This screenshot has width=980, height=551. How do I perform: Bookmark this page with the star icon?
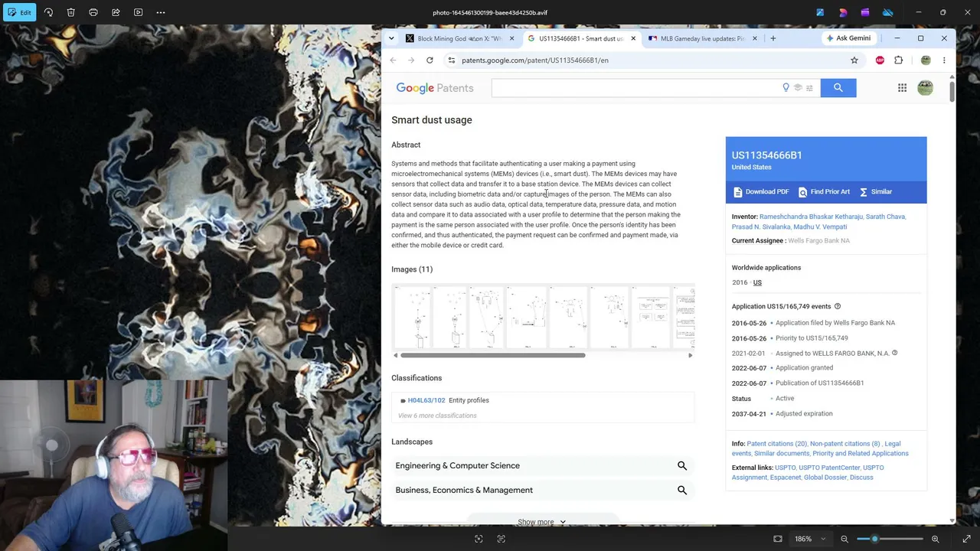tap(854, 60)
